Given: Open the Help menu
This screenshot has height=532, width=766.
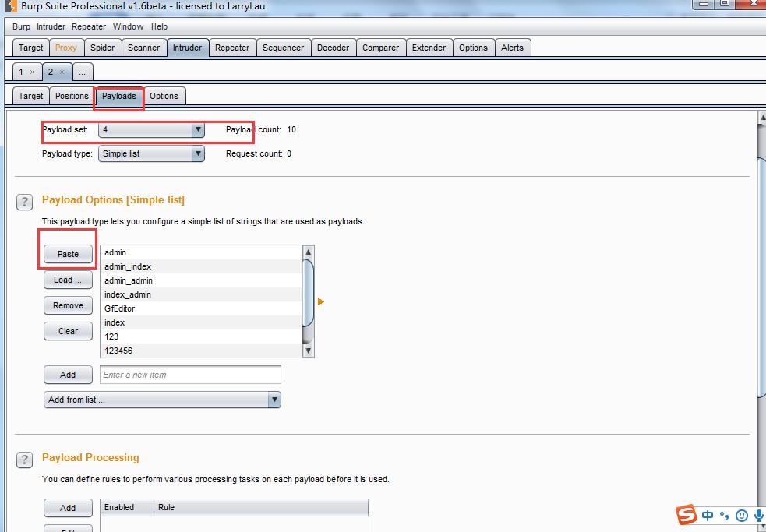Looking at the screenshot, I should click(159, 26).
